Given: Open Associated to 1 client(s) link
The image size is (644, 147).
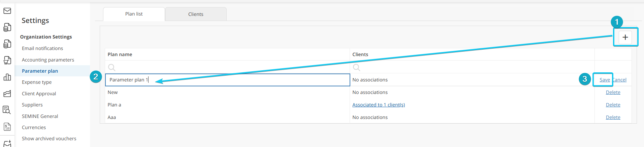Looking at the screenshot, I should point(379,105).
